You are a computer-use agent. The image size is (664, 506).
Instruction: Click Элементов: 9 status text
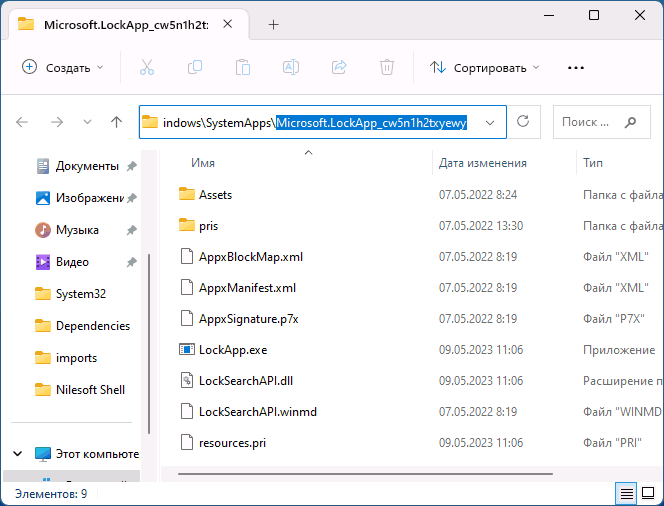click(51, 494)
